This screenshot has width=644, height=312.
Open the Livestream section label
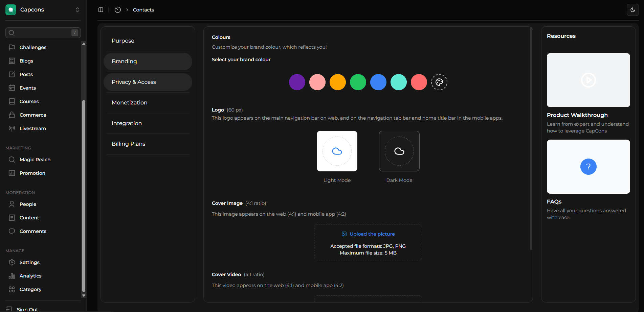(x=33, y=128)
